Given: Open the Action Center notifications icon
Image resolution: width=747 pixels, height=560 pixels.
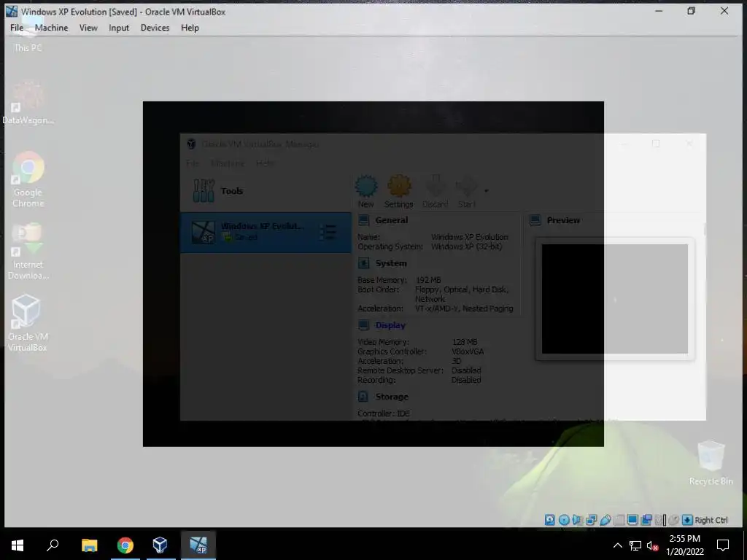Looking at the screenshot, I should click(x=723, y=545).
